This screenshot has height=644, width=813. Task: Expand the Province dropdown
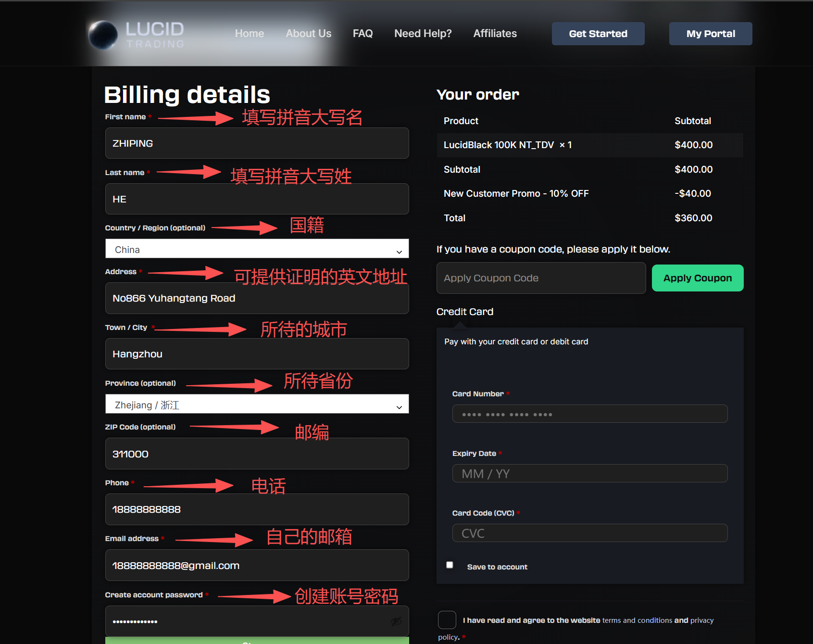257,404
